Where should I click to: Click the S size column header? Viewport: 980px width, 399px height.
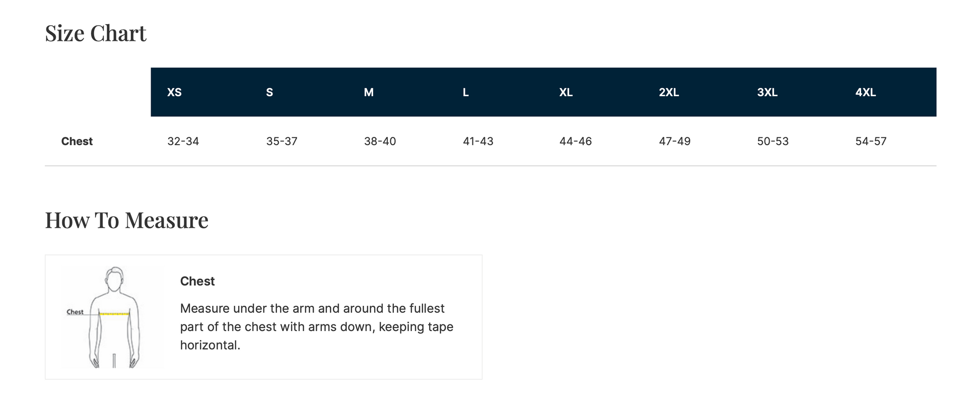[x=269, y=92]
